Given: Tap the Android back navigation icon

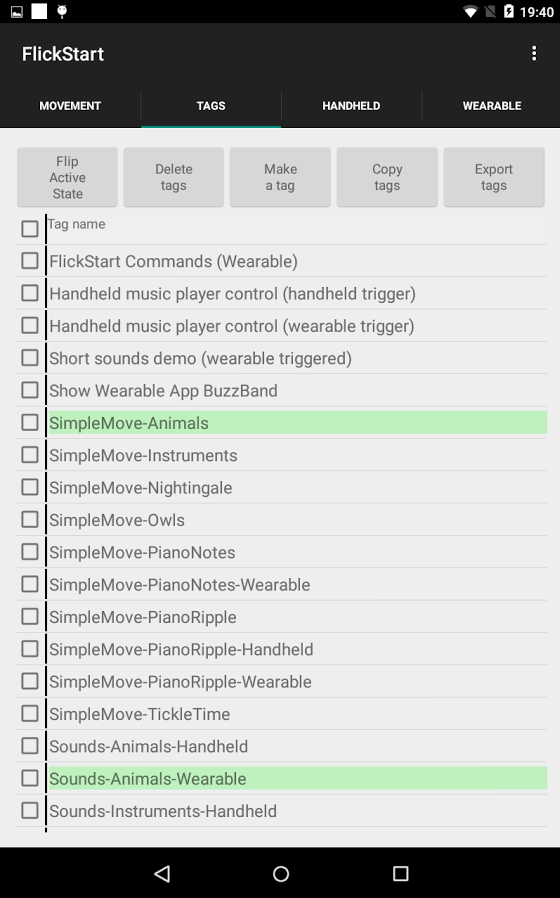Looking at the screenshot, I should pos(163,873).
